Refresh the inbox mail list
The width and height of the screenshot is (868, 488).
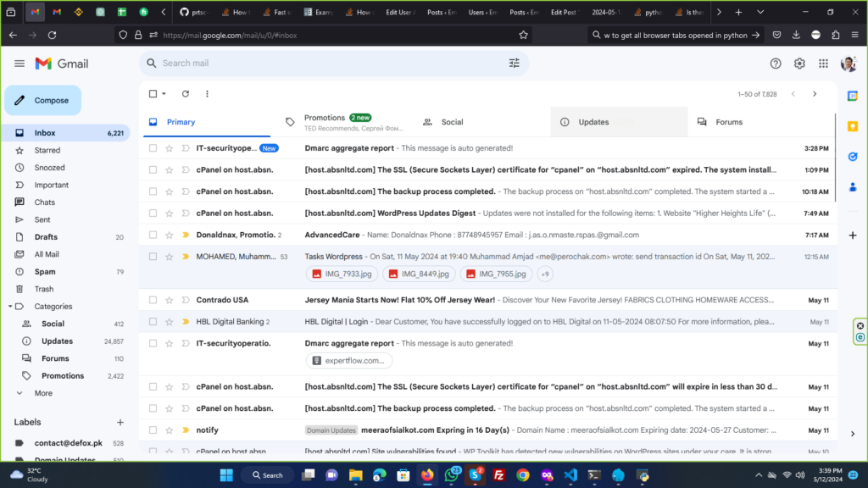(x=186, y=94)
